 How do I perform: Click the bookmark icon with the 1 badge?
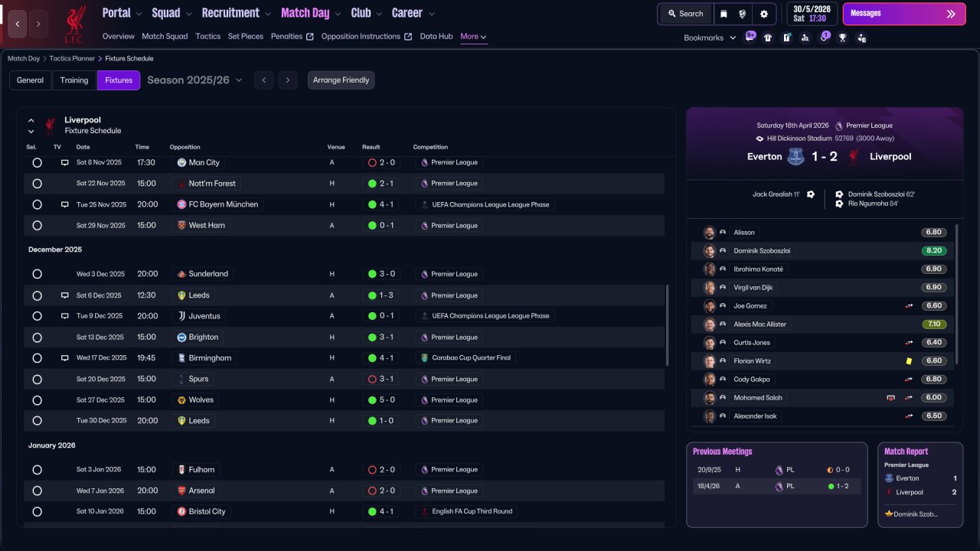(824, 37)
